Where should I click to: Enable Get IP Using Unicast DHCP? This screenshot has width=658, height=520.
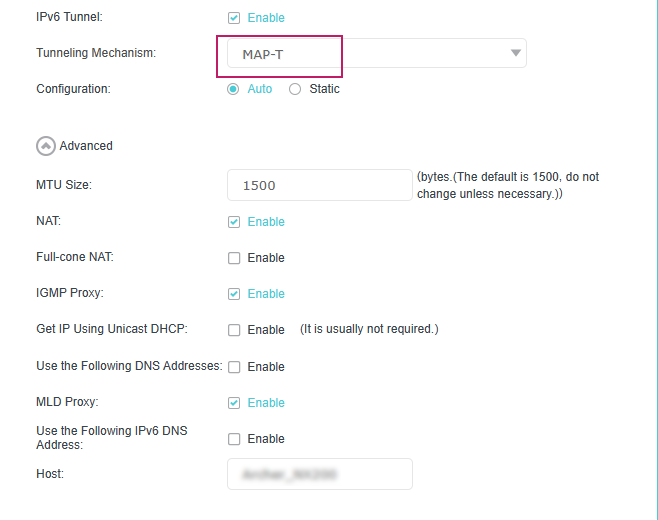tap(234, 330)
